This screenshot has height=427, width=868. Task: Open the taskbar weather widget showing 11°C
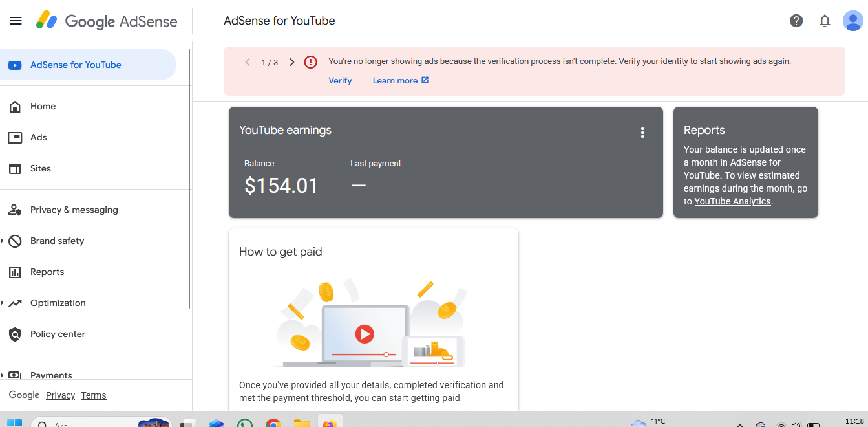648,422
